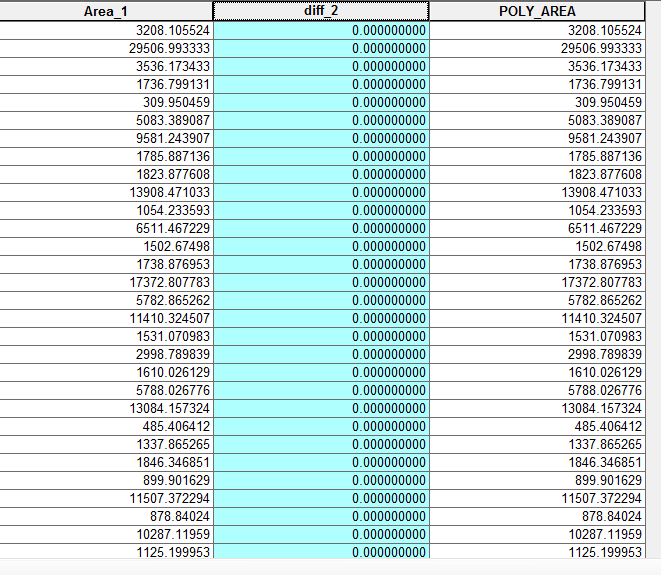Viewport: 661px width, 575px height.
Task: Click diff_2 cell in the 1823.877608 row
Action: tap(321, 175)
